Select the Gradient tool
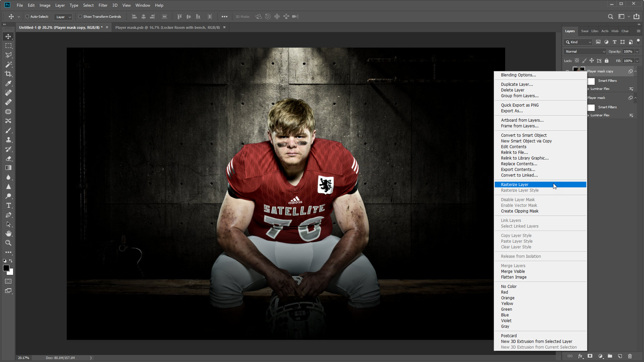 click(8, 168)
